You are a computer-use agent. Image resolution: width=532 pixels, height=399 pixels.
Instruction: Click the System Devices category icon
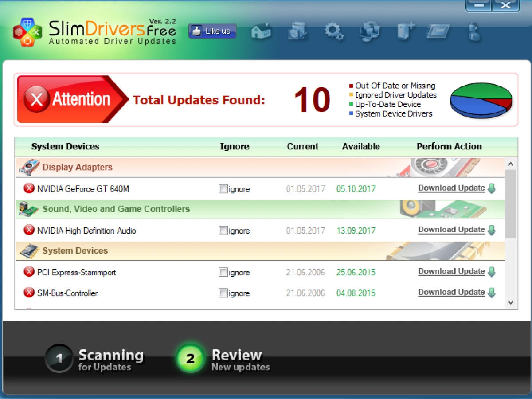point(29,250)
